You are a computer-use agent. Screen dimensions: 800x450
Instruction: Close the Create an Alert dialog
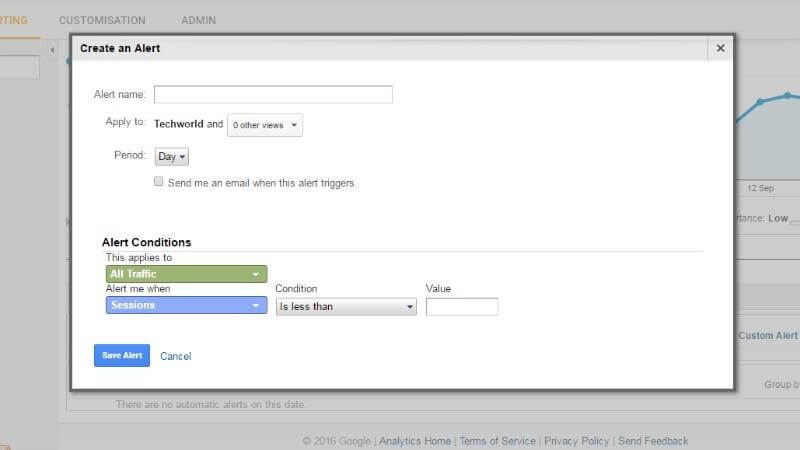pyautogui.click(x=720, y=48)
